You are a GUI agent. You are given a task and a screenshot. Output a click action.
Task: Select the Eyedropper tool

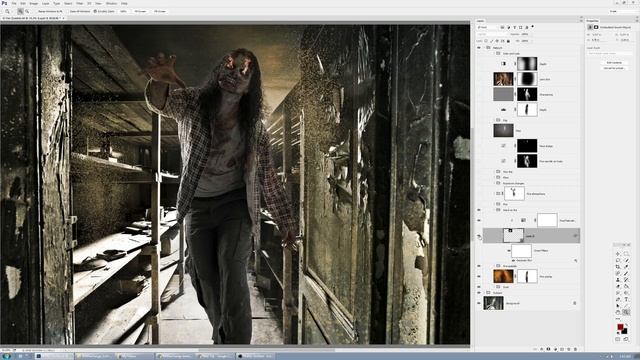pyautogui.click(x=626, y=267)
